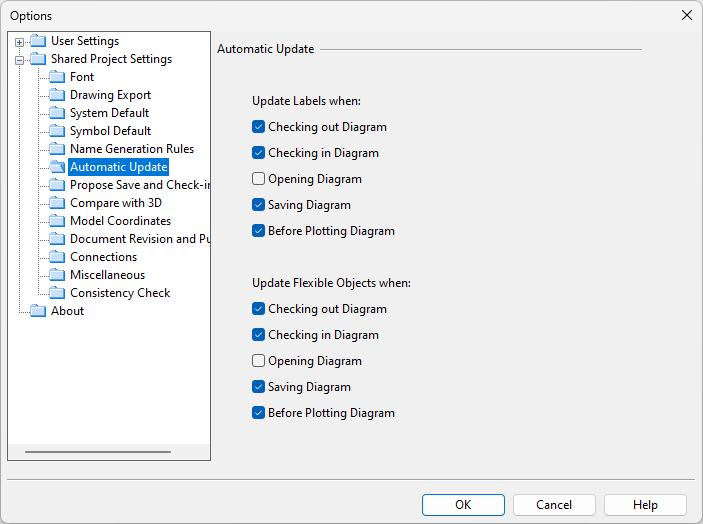Disable flexible objects Saving Diagram checkbox

click(x=259, y=387)
